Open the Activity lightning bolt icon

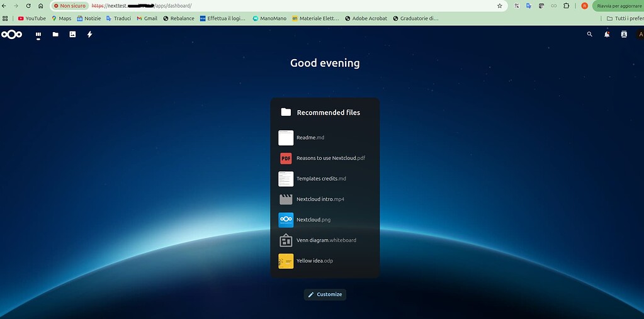coord(89,35)
